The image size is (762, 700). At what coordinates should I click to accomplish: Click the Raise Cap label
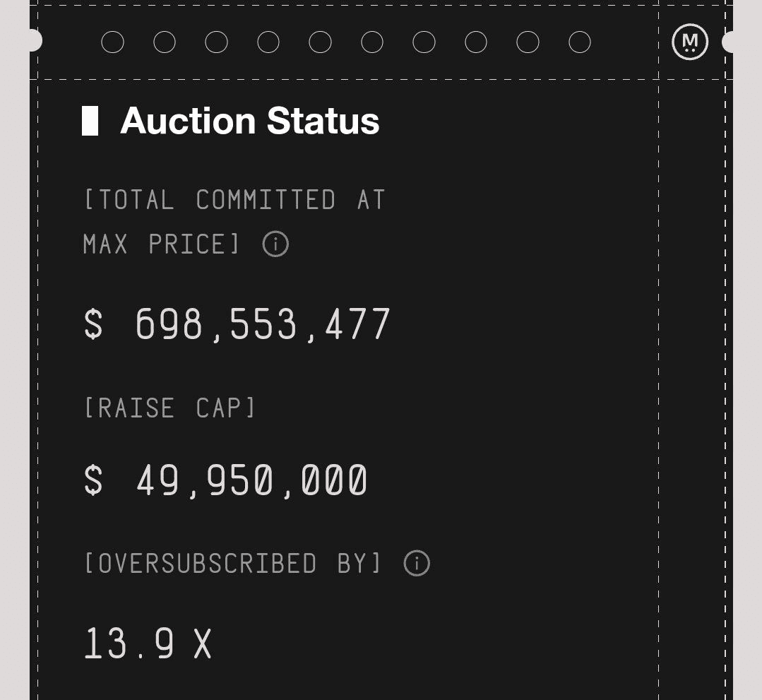(169, 408)
